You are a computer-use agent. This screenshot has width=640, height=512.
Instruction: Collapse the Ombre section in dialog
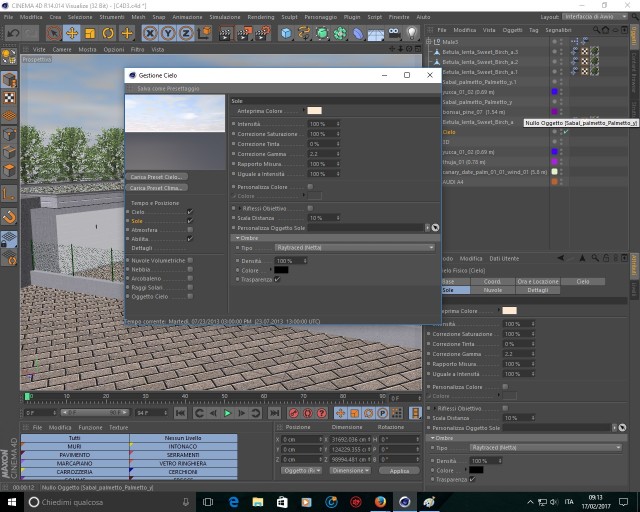238,238
